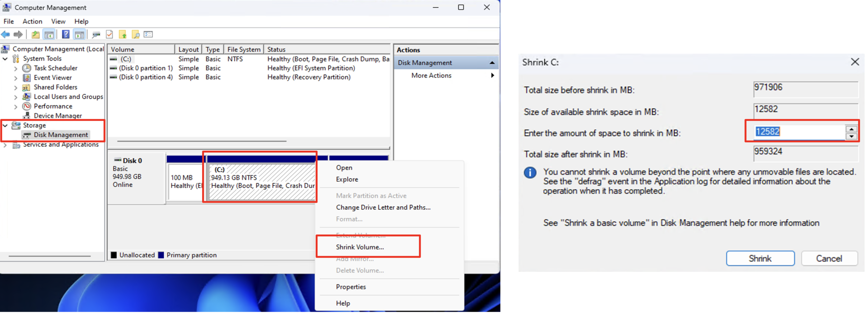
Task: Click the Rescan disks magnifier icon
Action: 96,34
